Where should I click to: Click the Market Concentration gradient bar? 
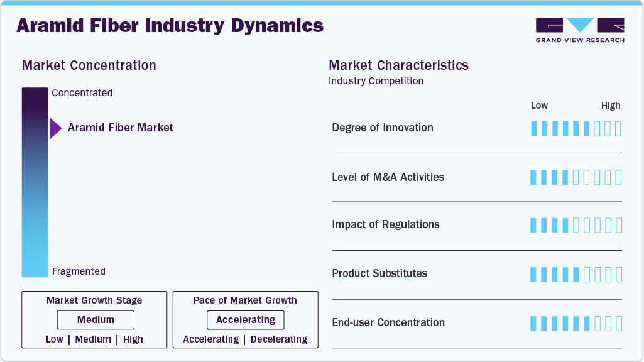(x=35, y=182)
